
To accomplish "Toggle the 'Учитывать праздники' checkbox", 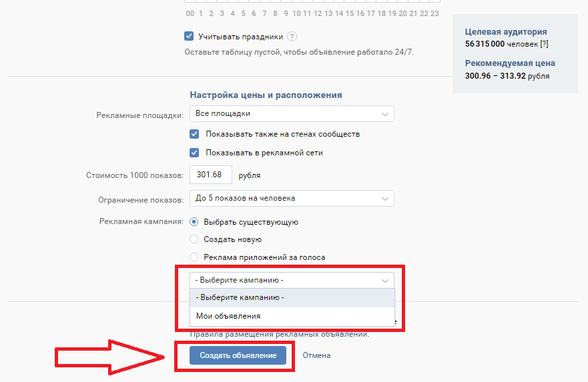I will click(x=190, y=37).
